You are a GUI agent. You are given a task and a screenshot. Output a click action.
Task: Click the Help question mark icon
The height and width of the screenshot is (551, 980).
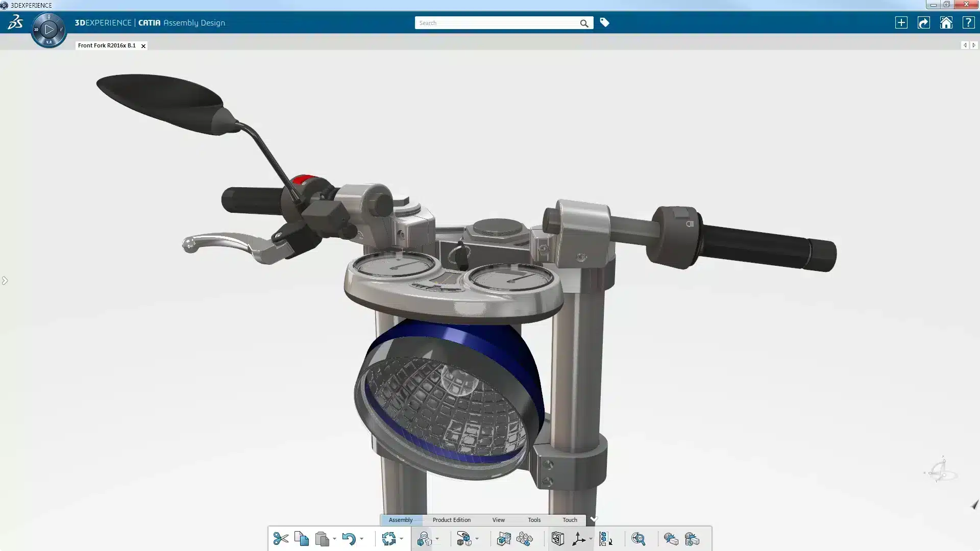(968, 22)
